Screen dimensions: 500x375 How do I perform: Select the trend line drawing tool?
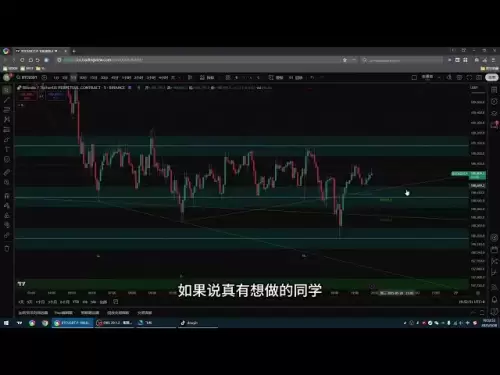[7, 100]
